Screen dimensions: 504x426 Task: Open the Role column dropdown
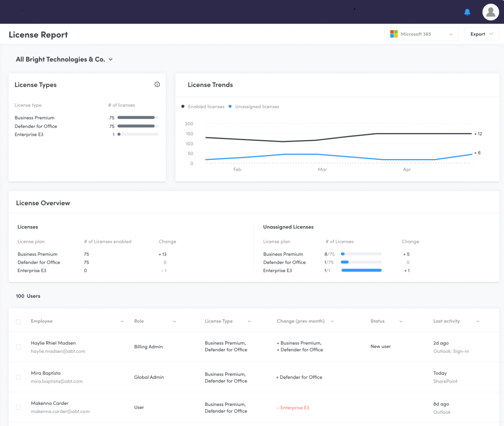click(175, 321)
